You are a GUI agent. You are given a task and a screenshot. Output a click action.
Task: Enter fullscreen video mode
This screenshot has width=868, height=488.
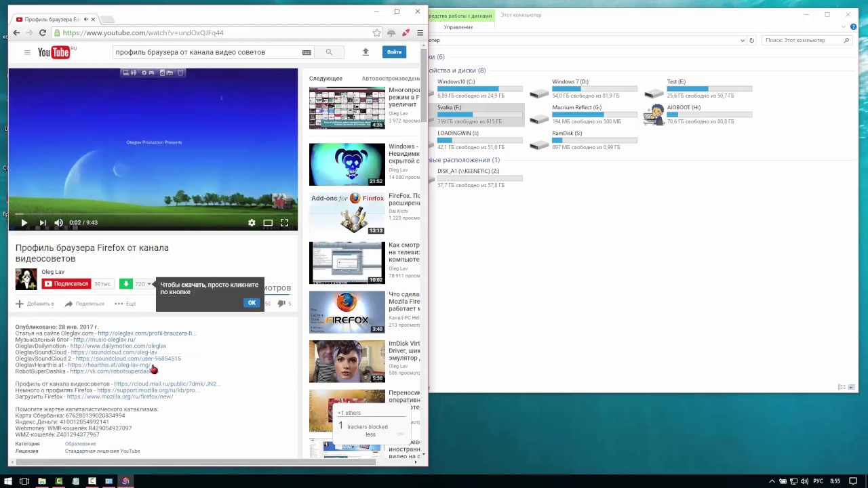pyautogui.click(x=284, y=222)
